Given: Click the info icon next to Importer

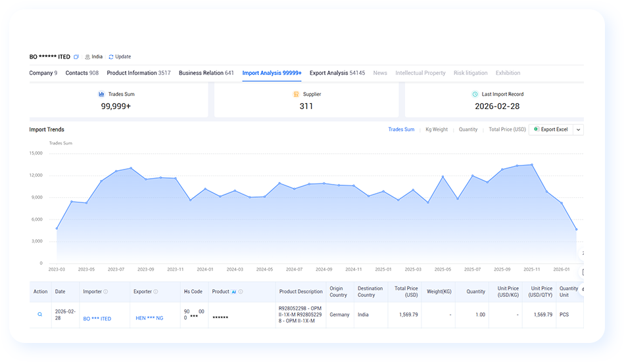Looking at the screenshot, I should click(106, 292).
